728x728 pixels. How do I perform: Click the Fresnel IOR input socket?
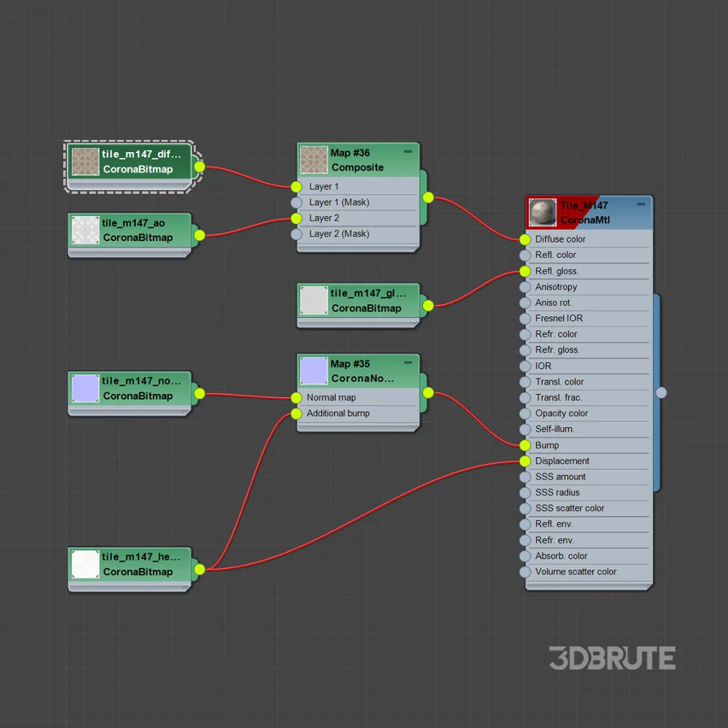(x=525, y=319)
